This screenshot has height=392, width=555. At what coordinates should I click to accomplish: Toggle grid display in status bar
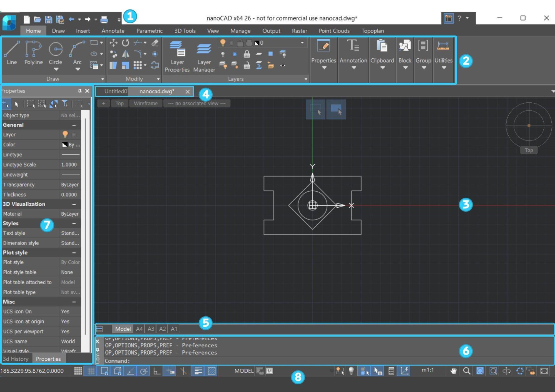point(91,371)
